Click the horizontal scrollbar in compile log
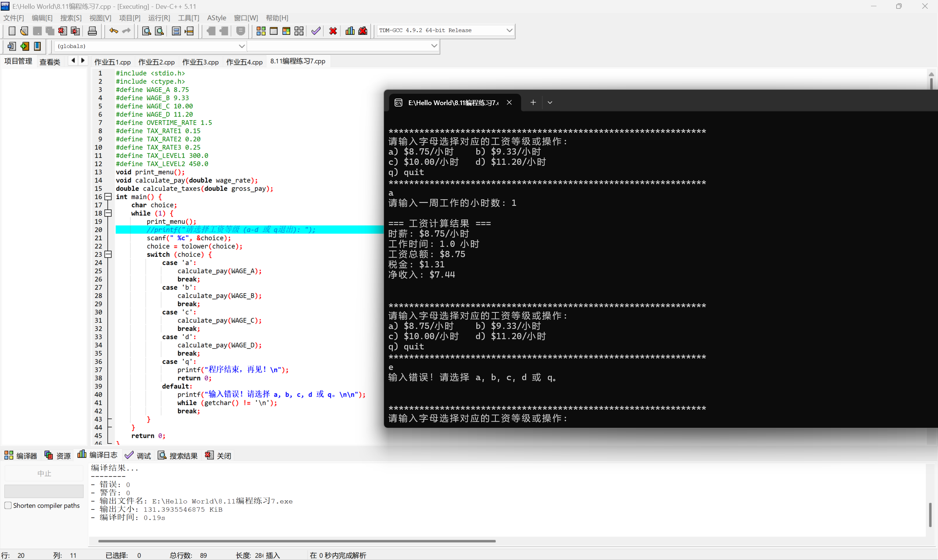The image size is (938, 560). 297,541
